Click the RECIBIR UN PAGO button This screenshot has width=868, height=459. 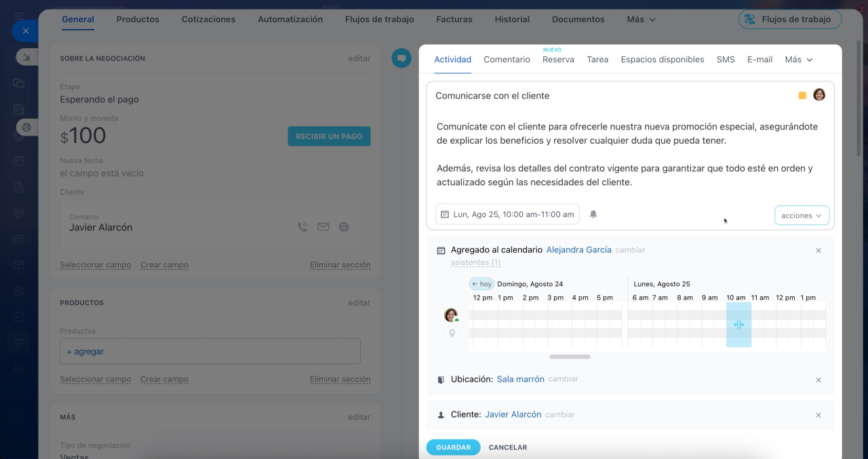(329, 136)
